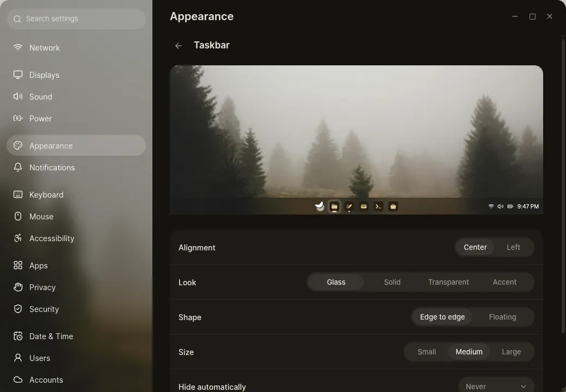Image resolution: width=566 pixels, height=392 pixels.
Task: Select Appearance palette icon in sidebar
Action: (x=17, y=145)
